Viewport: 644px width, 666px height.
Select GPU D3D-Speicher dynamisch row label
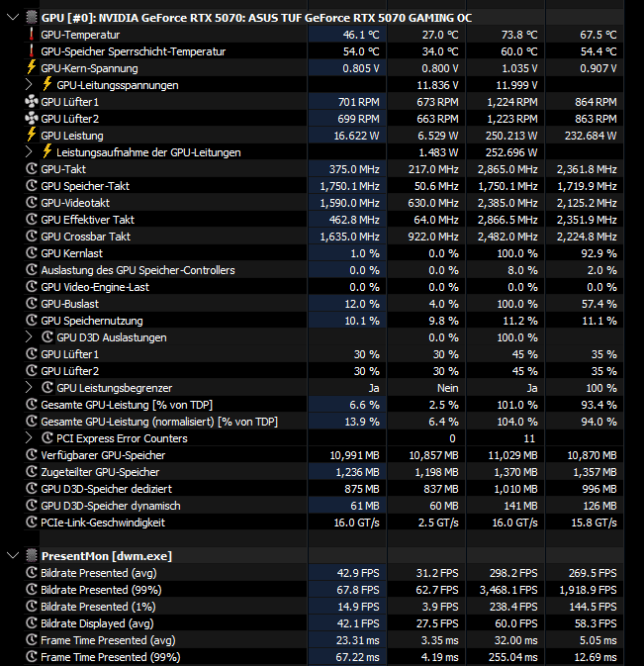111,506
